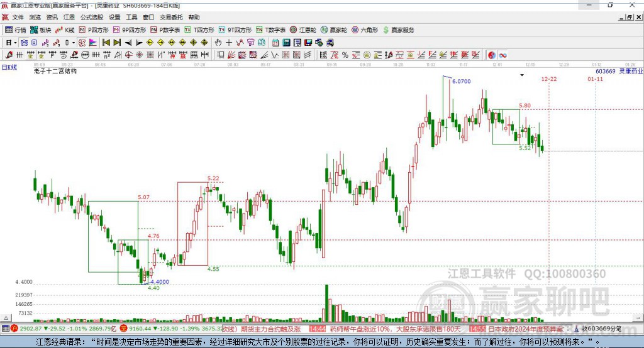Viewport: 644px width, 348px height.
Task: Open 赢家服务 with the dollar icon
Action: click(398, 30)
